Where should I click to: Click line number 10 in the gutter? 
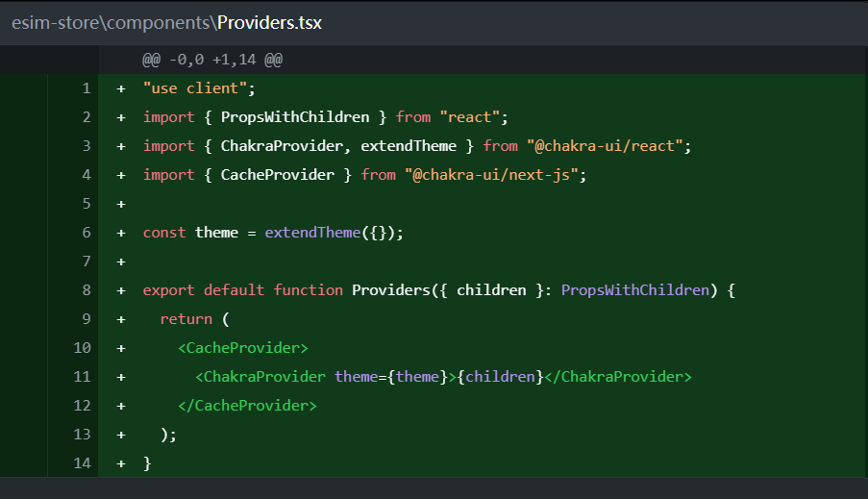[x=82, y=348]
